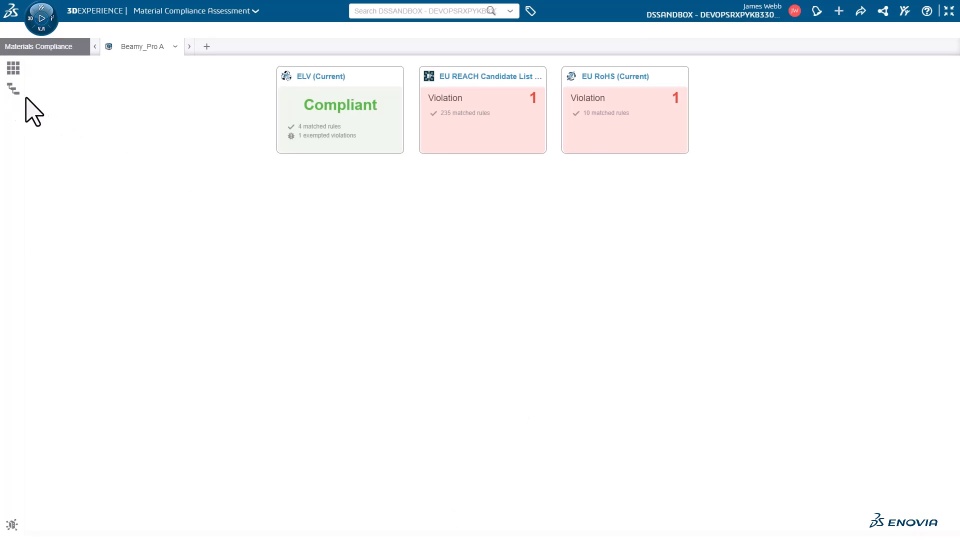Click Violation label on EU REACH card
The image size is (960, 540).
(445, 98)
